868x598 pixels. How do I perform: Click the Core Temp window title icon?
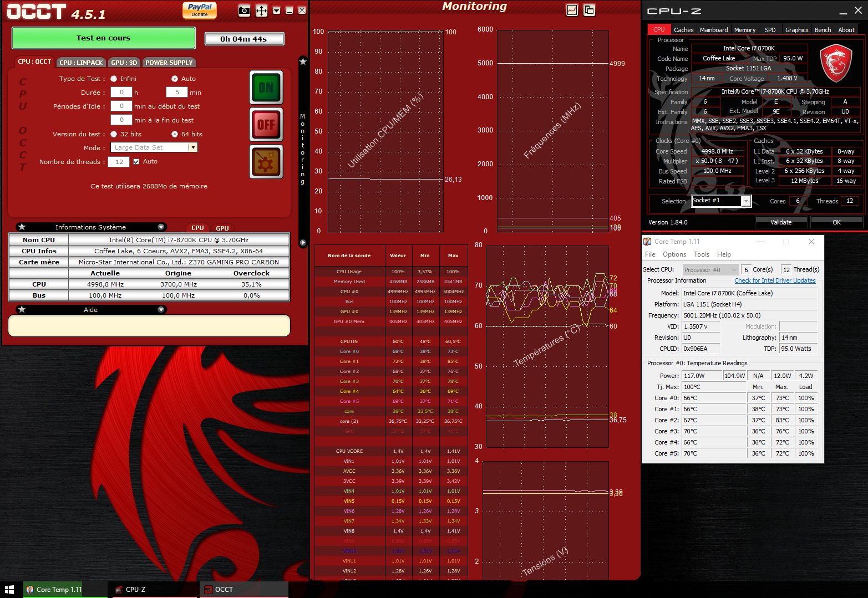[647, 242]
